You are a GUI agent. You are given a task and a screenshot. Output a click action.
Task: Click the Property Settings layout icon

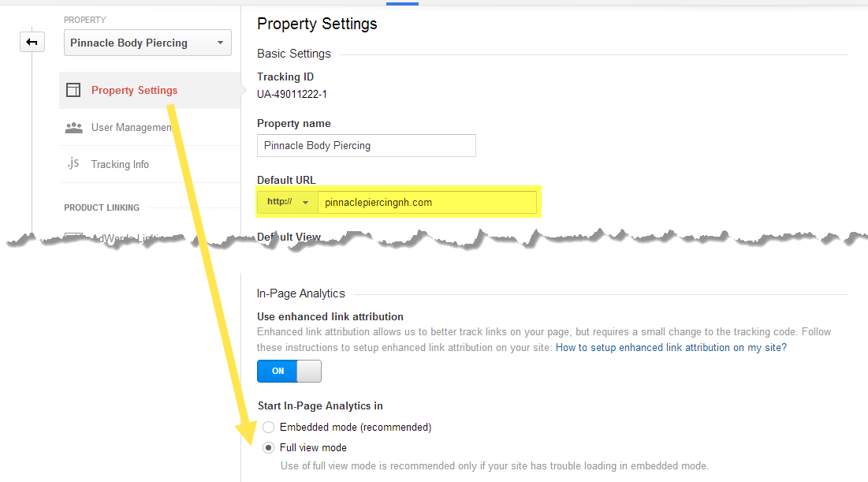[x=73, y=90]
